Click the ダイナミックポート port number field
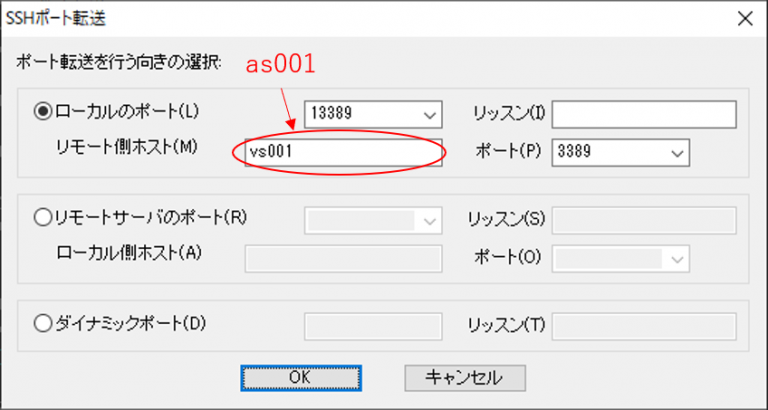Image resolution: width=768 pixels, height=410 pixels. click(372, 325)
